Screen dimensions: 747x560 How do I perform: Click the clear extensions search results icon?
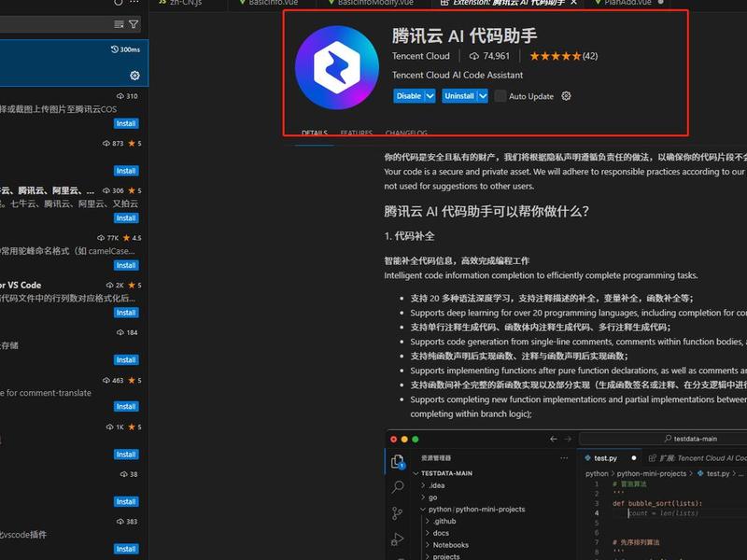coord(120,24)
